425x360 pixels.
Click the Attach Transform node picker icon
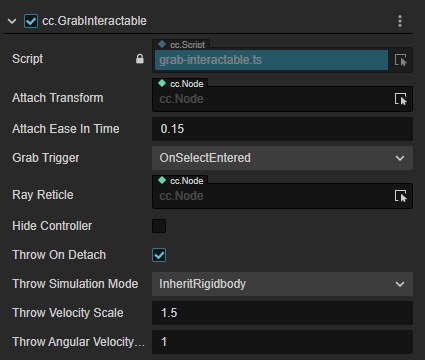tap(400, 99)
